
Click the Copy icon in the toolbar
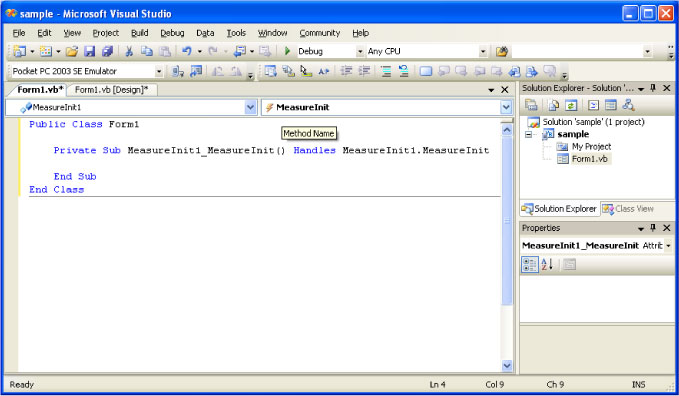click(x=147, y=51)
